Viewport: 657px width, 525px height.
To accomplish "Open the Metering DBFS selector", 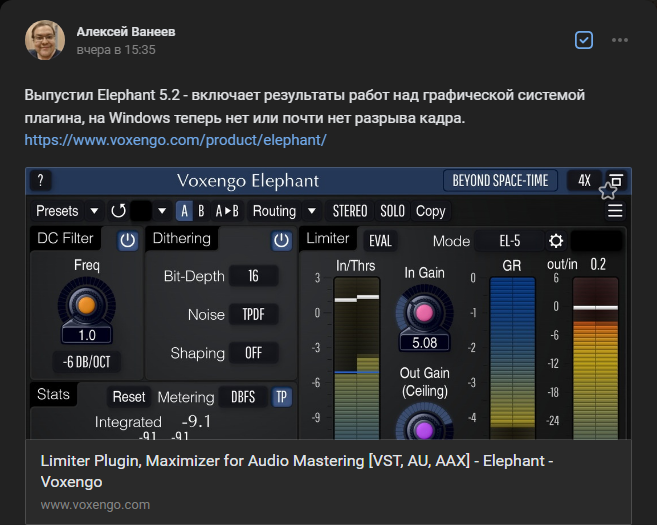I will click(x=243, y=397).
